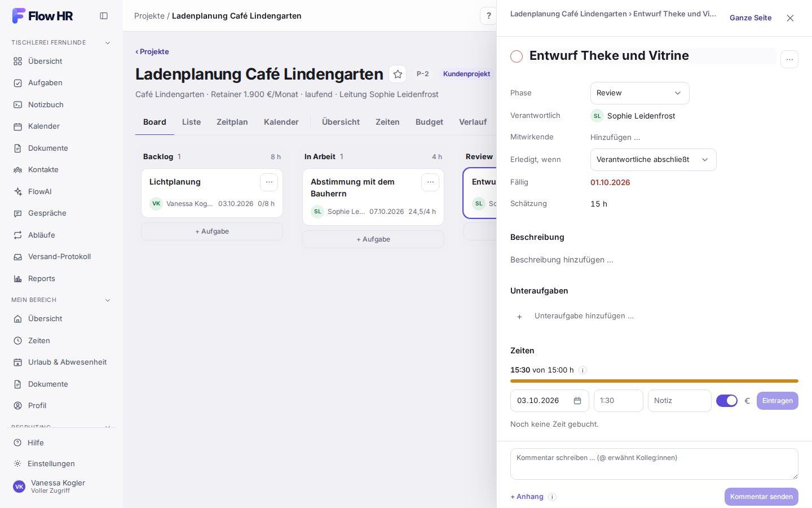Click the Unteraufgabe hinzufügen field
Viewport: 812px width, 508px height.
584,316
